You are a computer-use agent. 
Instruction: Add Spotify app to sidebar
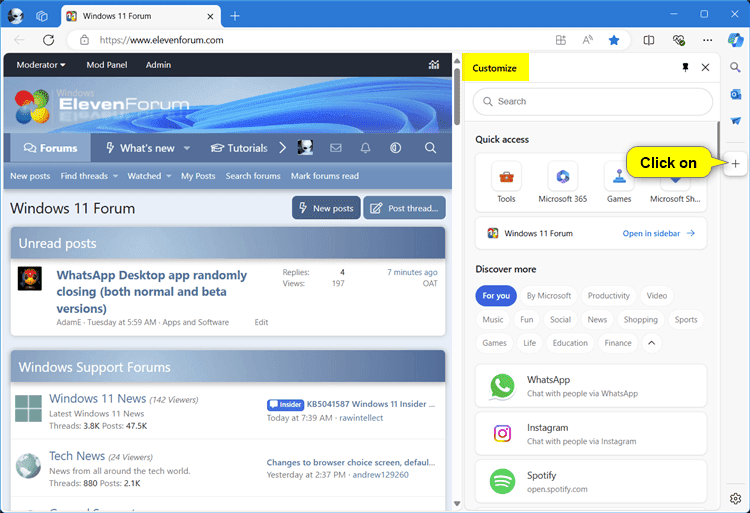click(x=591, y=481)
